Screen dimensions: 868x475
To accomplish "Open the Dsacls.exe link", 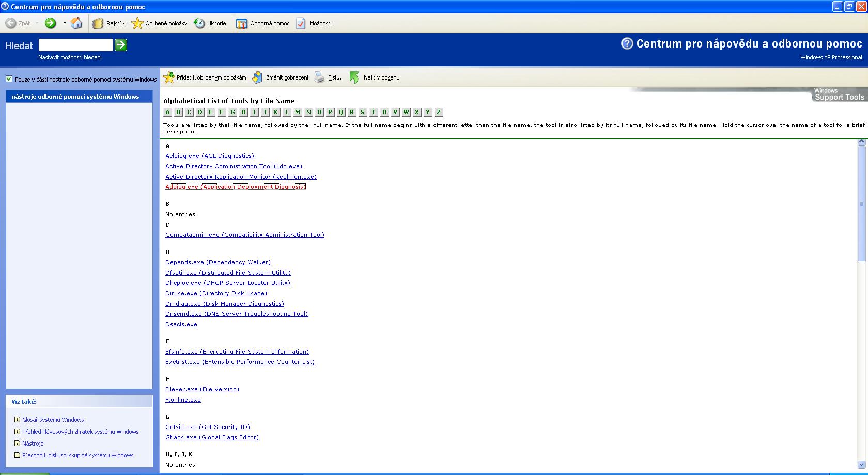I will 181,324.
